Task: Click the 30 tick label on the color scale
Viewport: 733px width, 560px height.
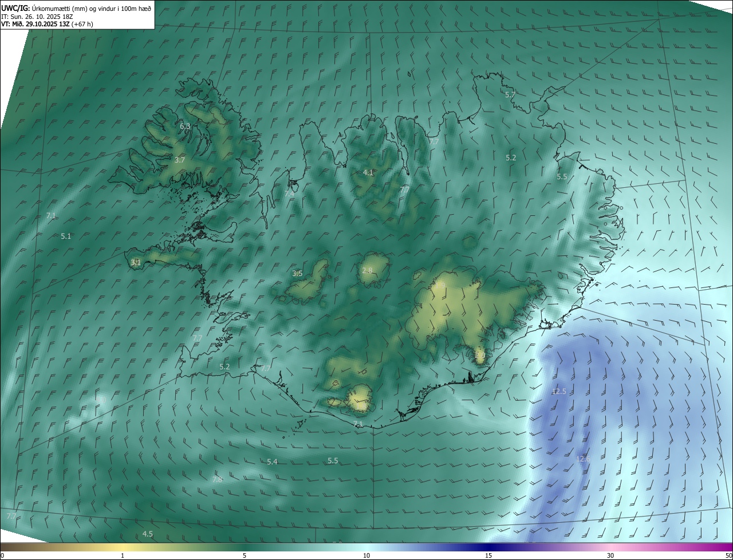Action: (x=610, y=555)
